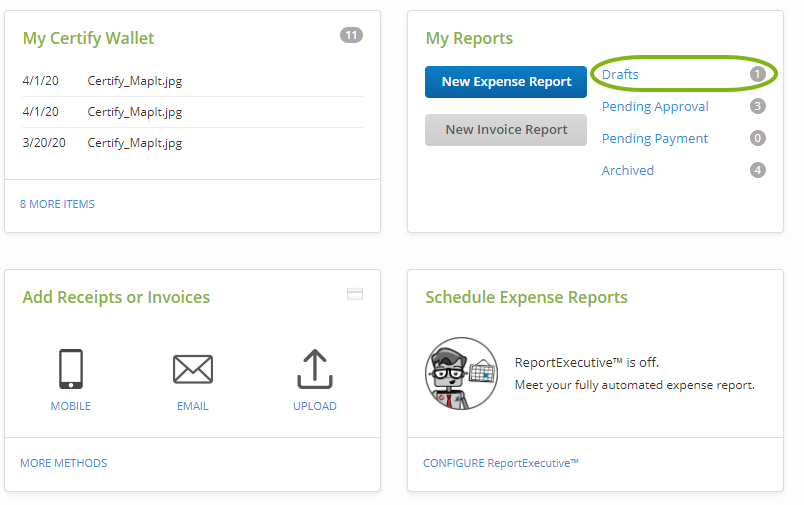This screenshot has width=804, height=505.
Task: Open the first 4/1/20 Certify_MapIt.jpg item
Action: click(192, 81)
